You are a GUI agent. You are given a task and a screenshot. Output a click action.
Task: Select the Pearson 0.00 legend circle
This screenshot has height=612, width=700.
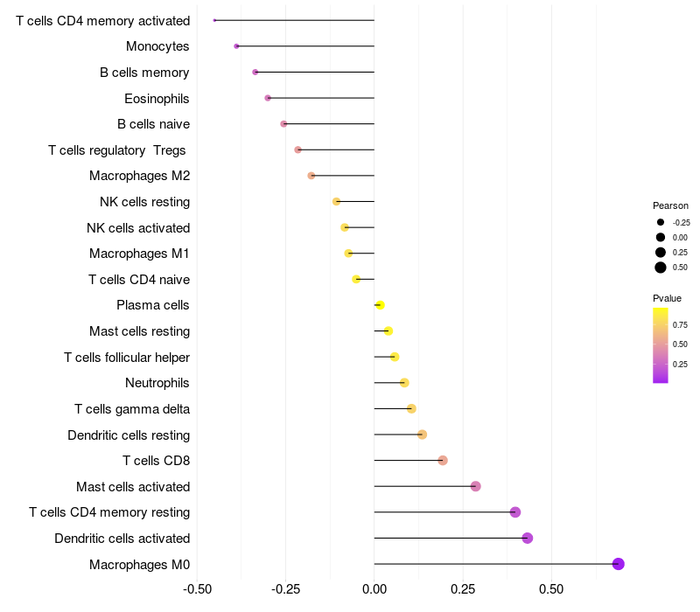point(661,237)
